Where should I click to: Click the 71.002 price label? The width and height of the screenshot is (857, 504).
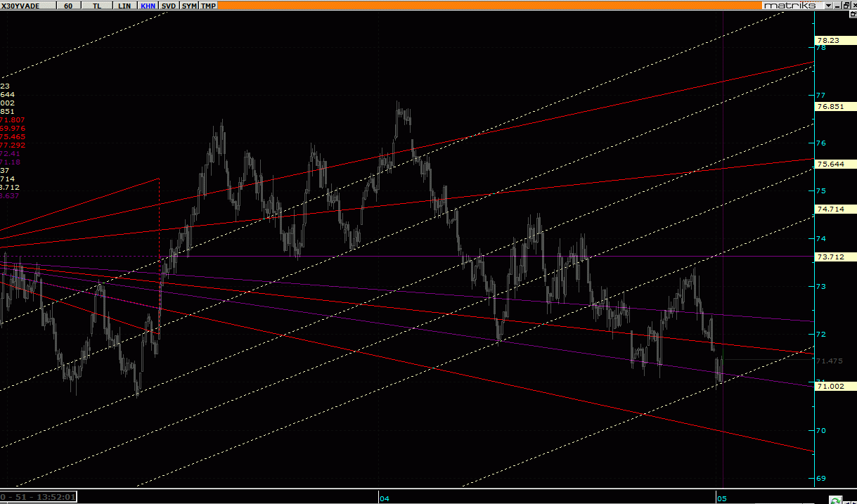coord(835,386)
